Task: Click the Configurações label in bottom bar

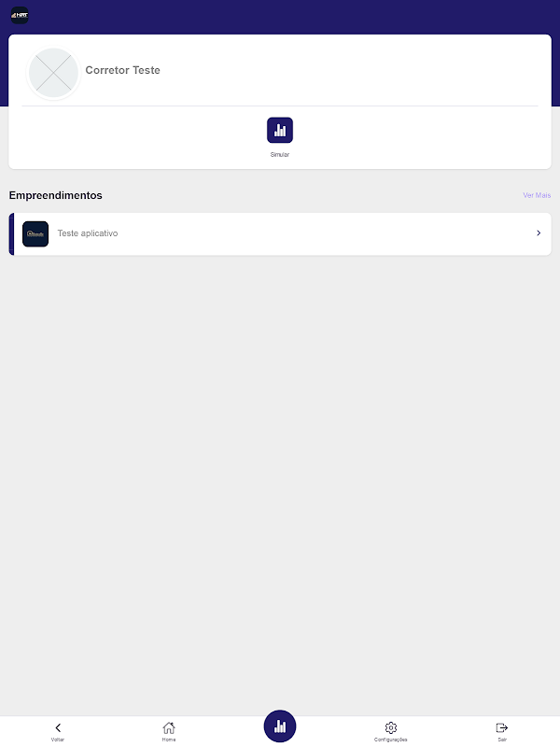Action: click(390, 740)
